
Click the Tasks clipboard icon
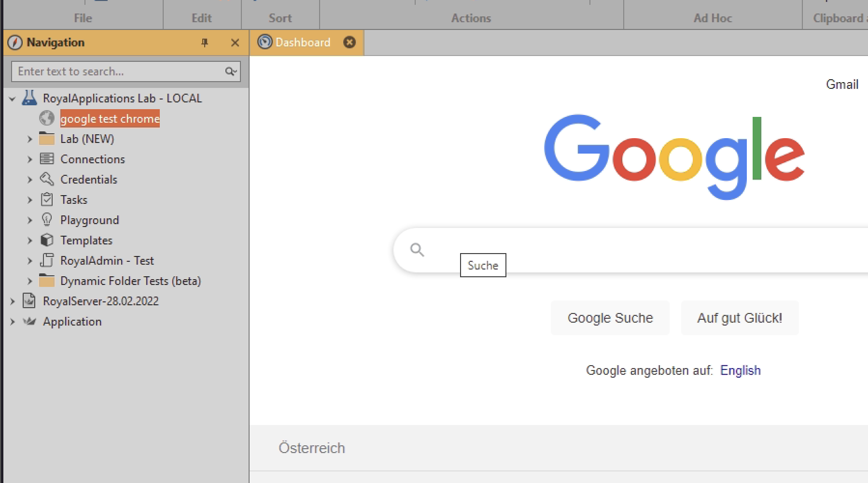tap(47, 199)
